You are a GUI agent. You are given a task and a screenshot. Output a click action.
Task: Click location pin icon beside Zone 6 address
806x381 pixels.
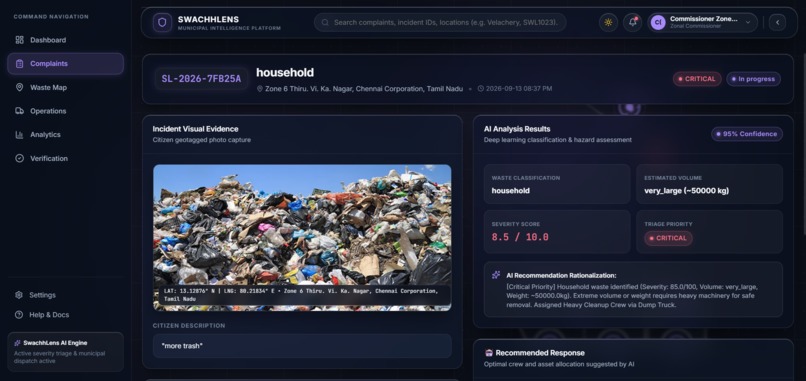tap(260, 88)
